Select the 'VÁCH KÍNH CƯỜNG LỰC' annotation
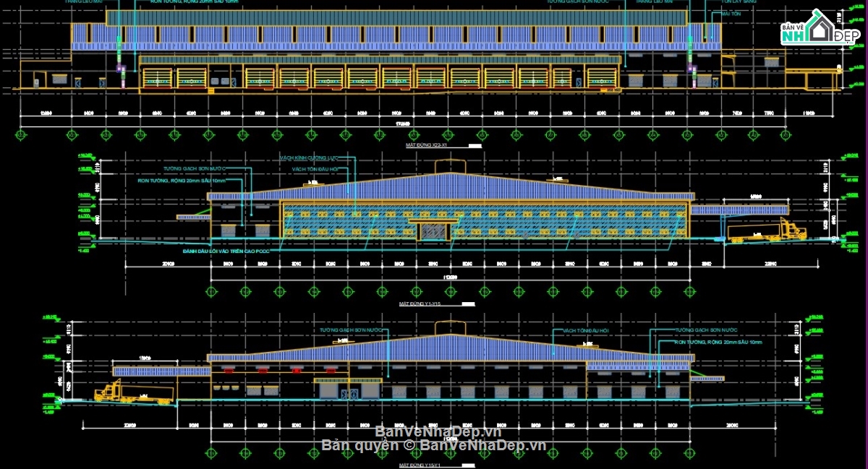 point(310,158)
